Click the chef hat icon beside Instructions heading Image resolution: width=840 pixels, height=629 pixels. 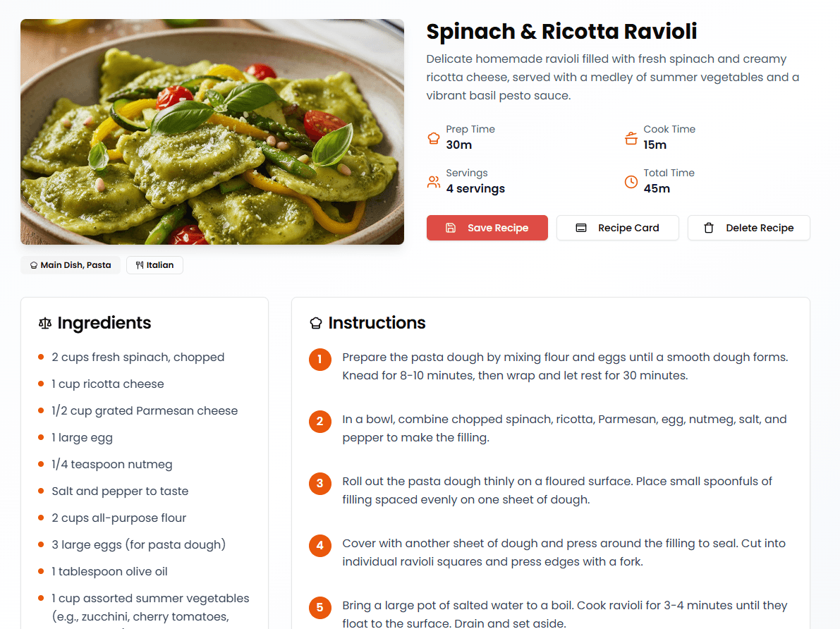point(315,322)
